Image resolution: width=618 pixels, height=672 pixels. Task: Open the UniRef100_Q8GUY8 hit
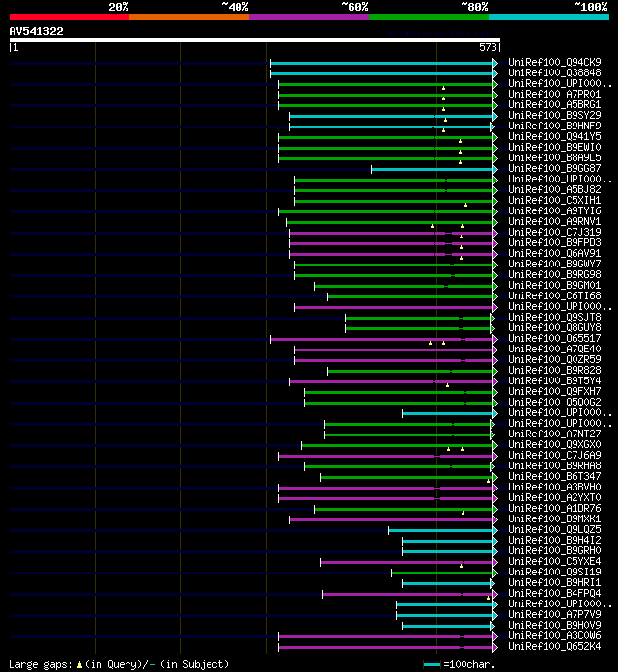coord(554,328)
